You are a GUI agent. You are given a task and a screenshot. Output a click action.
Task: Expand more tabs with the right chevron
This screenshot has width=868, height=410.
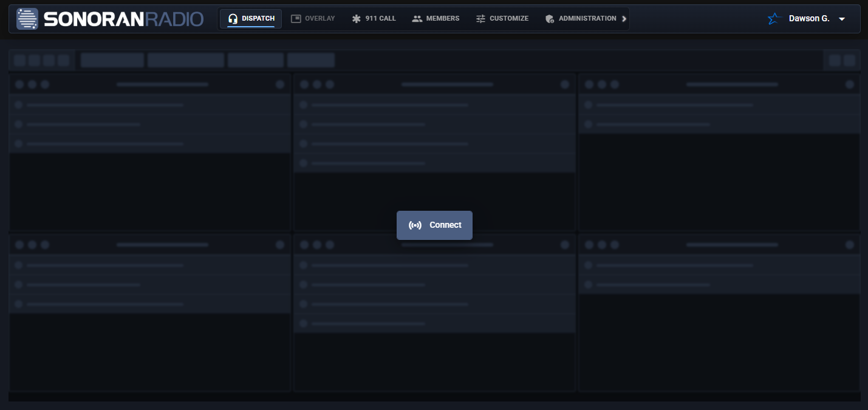click(624, 19)
